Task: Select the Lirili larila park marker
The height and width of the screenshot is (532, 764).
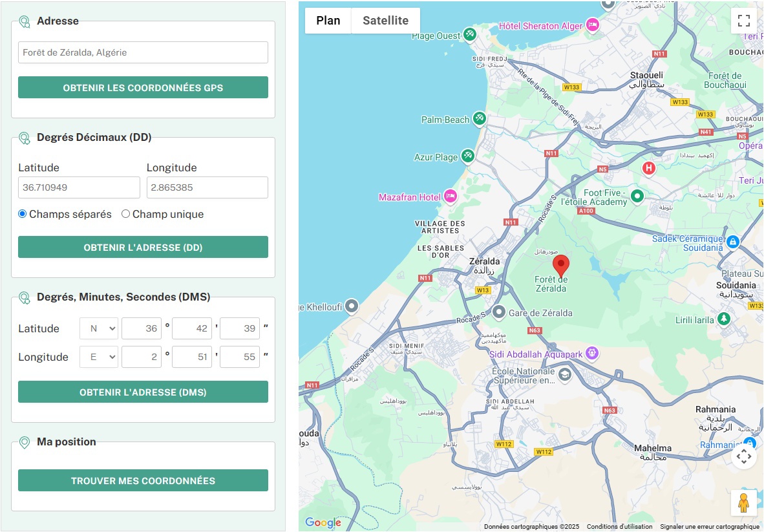Action: click(x=724, y=319)
